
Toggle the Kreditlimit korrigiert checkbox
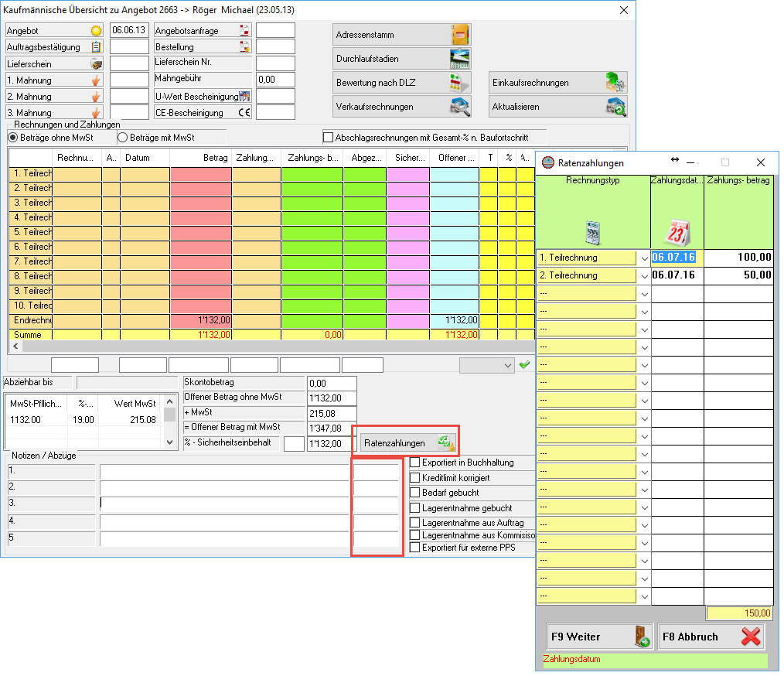(415, 478)
